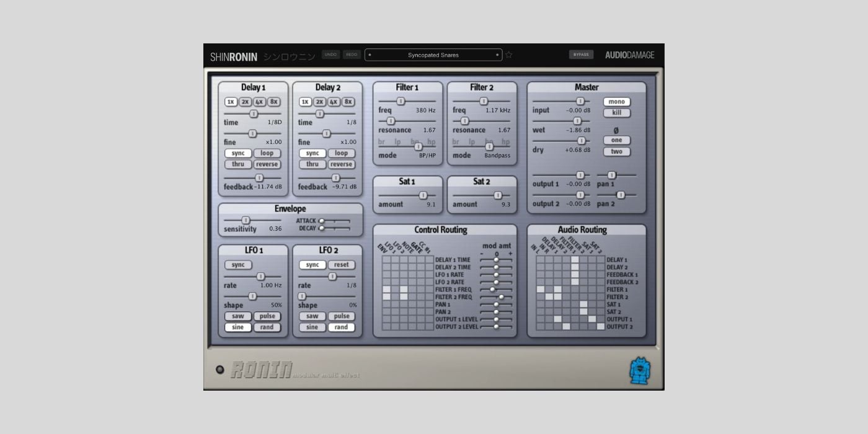
Task: Select sine waveform for LFO 2
Action: point(312,327)
